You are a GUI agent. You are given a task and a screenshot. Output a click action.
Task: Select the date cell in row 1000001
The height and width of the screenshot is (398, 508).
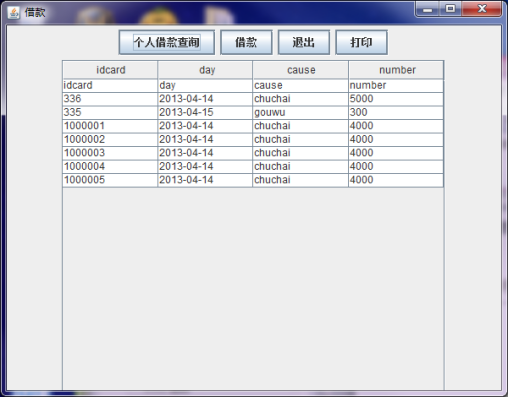205,126
